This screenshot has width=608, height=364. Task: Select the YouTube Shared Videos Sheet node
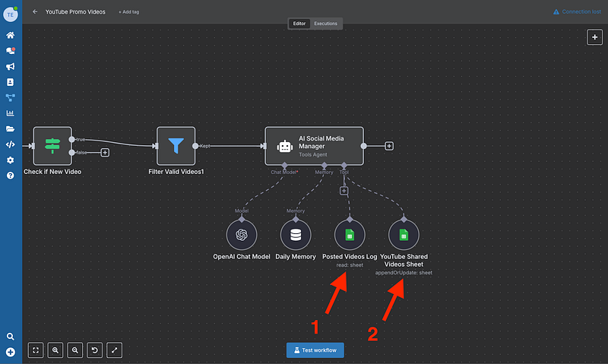pyautogui.click(x=404, y=233)
